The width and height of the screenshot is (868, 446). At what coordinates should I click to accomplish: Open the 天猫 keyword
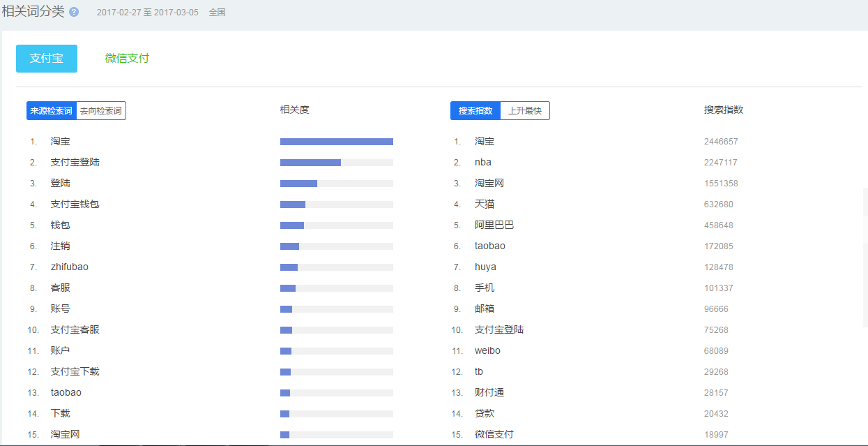click(485, 205)
